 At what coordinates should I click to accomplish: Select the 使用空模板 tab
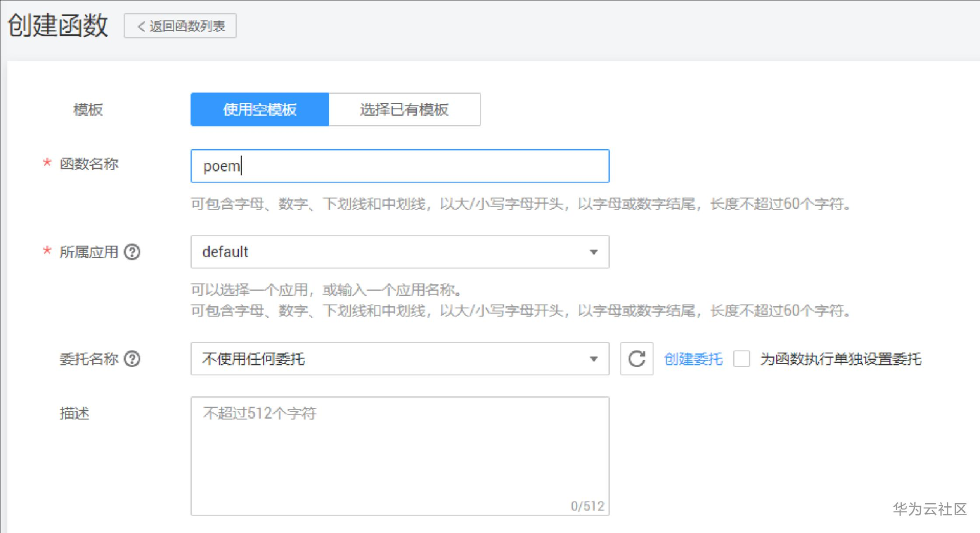tap(260, 109)
